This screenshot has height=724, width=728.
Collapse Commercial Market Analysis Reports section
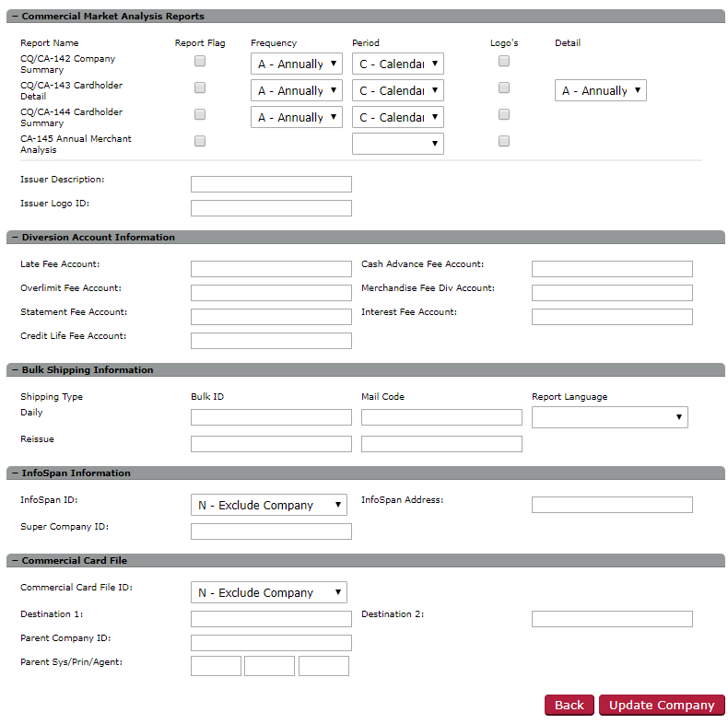coord(16,17)
